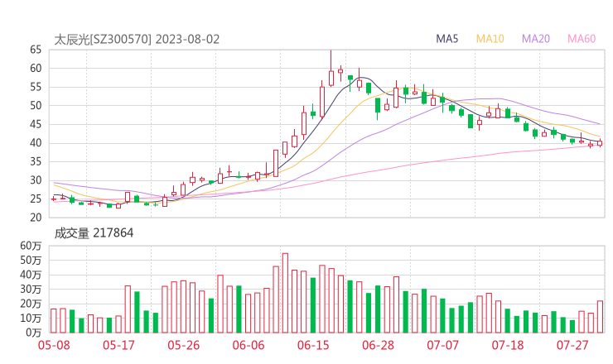Click the 65 price axis label
The width and height of the screenshot is (613, 364).
point(36,50)
